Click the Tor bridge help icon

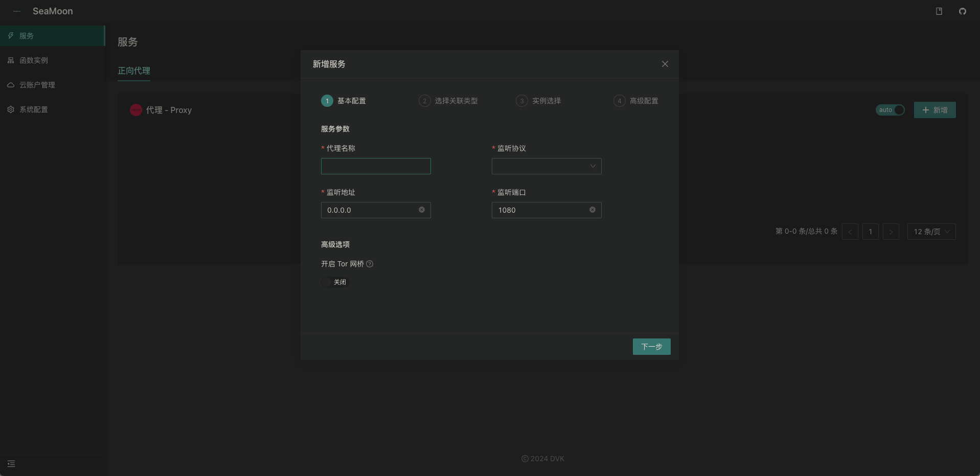(370, 264)
